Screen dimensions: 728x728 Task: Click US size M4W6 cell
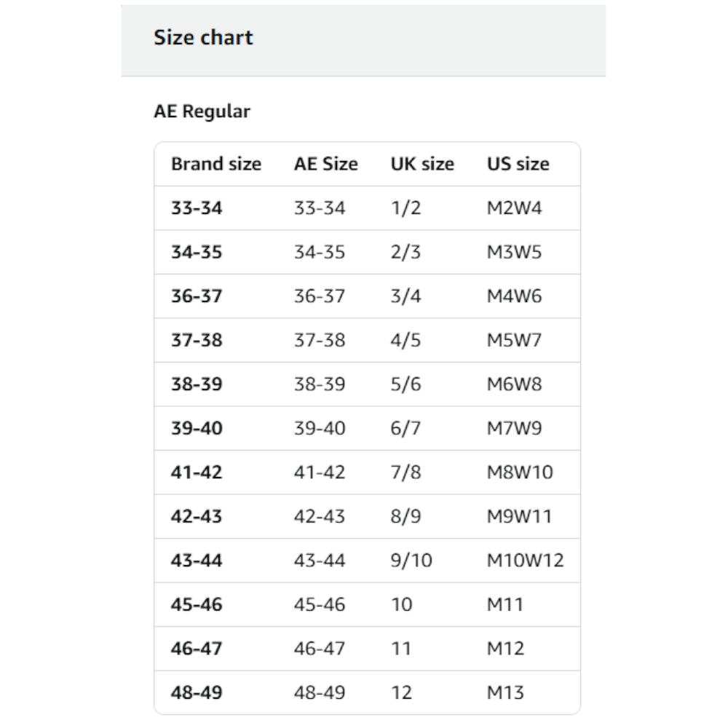point(515,296)
